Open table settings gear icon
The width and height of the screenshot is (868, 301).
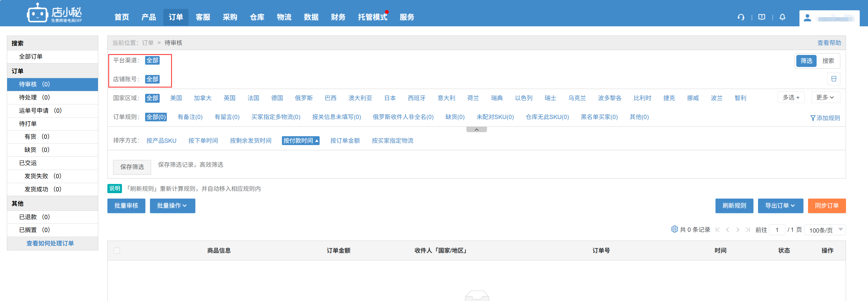point(674,229)
